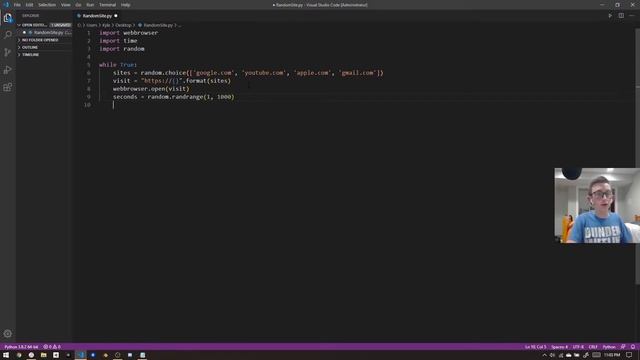Screen dimensions: 640x360
Task: Click the RandomSite.py breadcrumb segment
Action: (158, 25)
